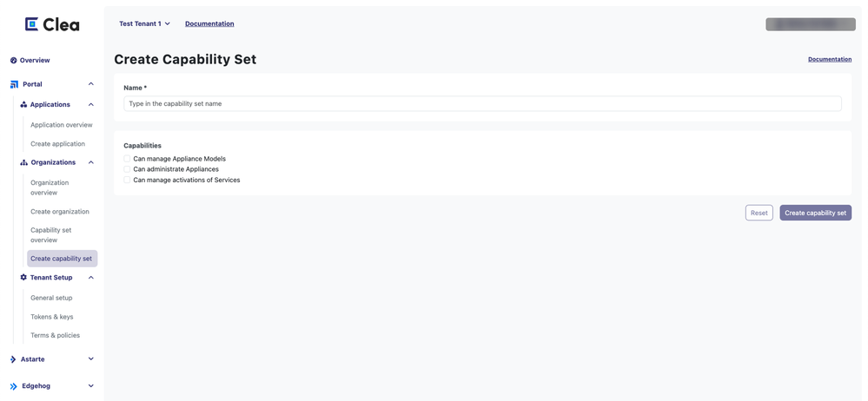Screen dimensions: 868x401
Task: Click the Portal section icon
Action: coord(14,84)
